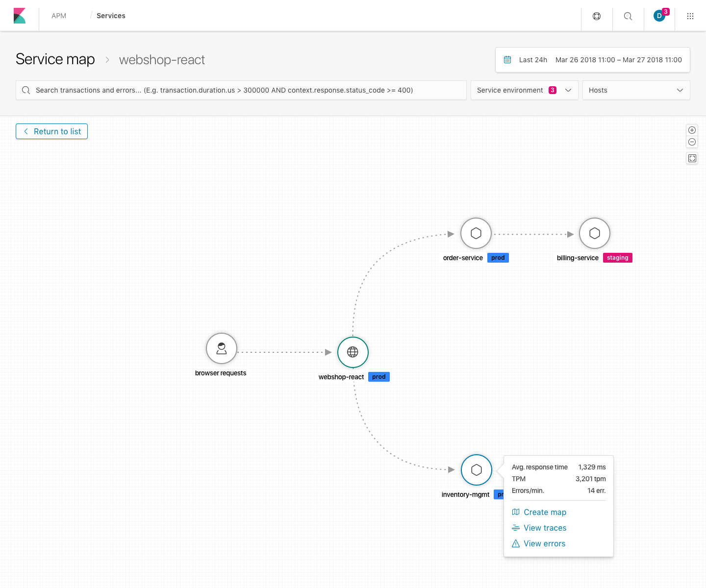Select the order-service node

click(x=476, y=233)
